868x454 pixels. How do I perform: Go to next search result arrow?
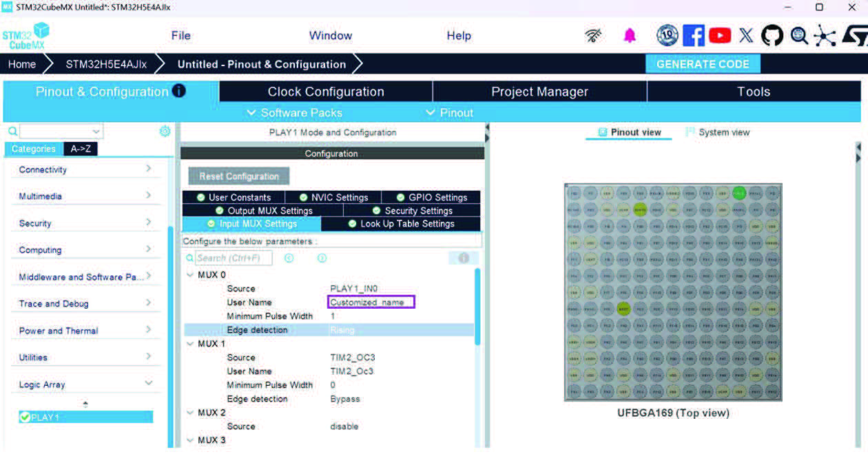tap(322, 258)
